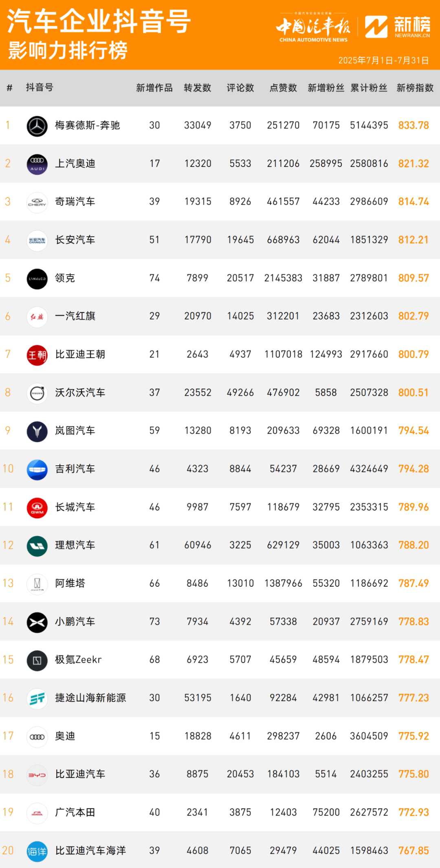Image resolution: width=440 pixels, height=868 pixels.
Task: Select the account name 梅赛德斯-奔驰
Action: [88, 125]
